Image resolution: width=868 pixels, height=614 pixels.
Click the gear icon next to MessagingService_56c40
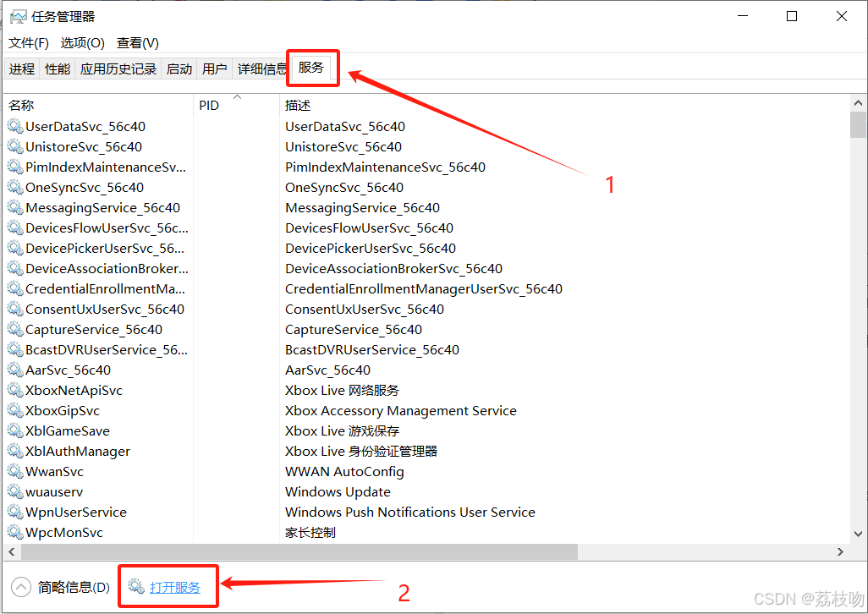(15, 207)
